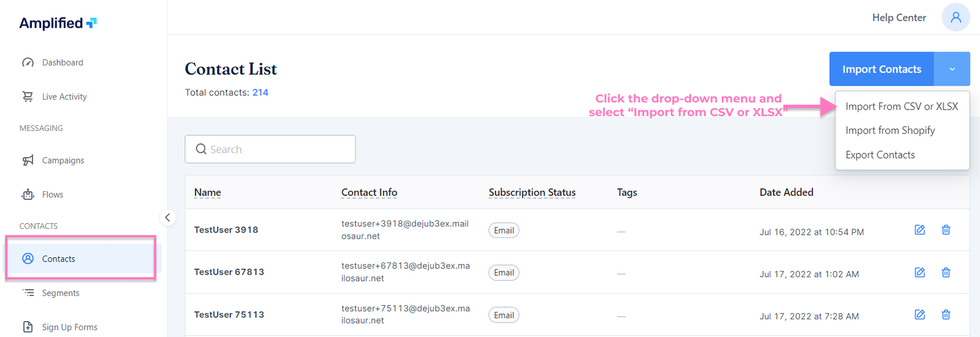Open the user profile avatar
Screen dimensions: 980x337
click(x=956, y=17)
